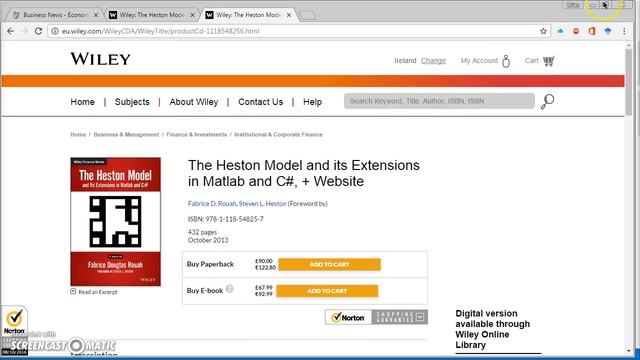Open Business & Management breadcrumb

tap(126, 134)
